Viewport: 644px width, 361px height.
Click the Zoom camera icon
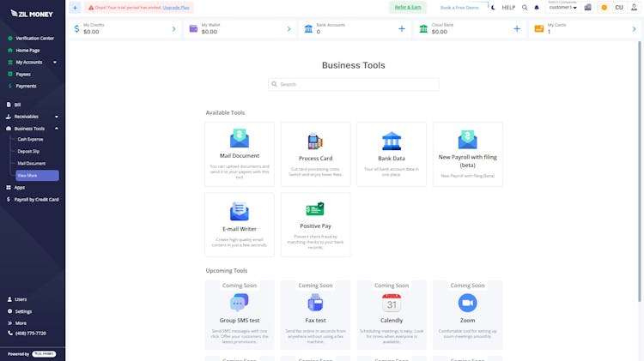coord(467,303)
